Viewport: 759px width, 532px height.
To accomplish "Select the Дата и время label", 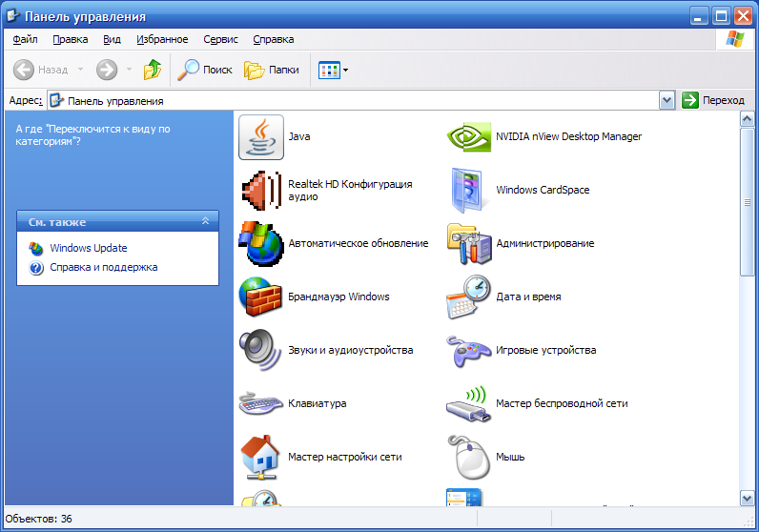I will (528, 297).
